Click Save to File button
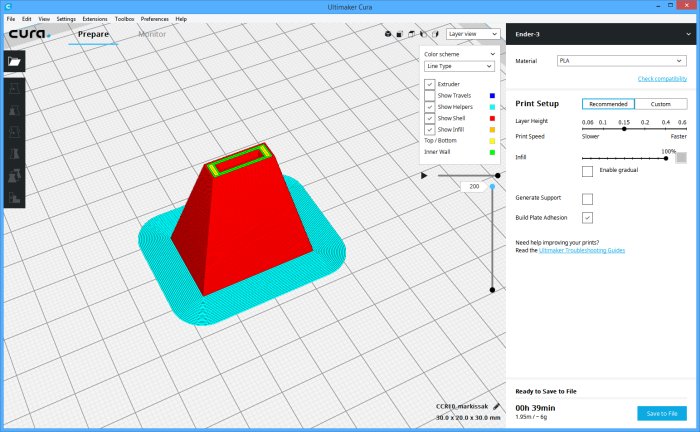Screen dimensions: 700x432 662,414
